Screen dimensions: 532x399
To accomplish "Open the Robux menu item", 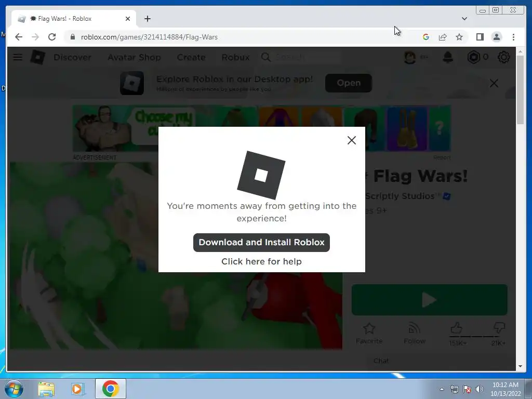I will pos(235,57).
